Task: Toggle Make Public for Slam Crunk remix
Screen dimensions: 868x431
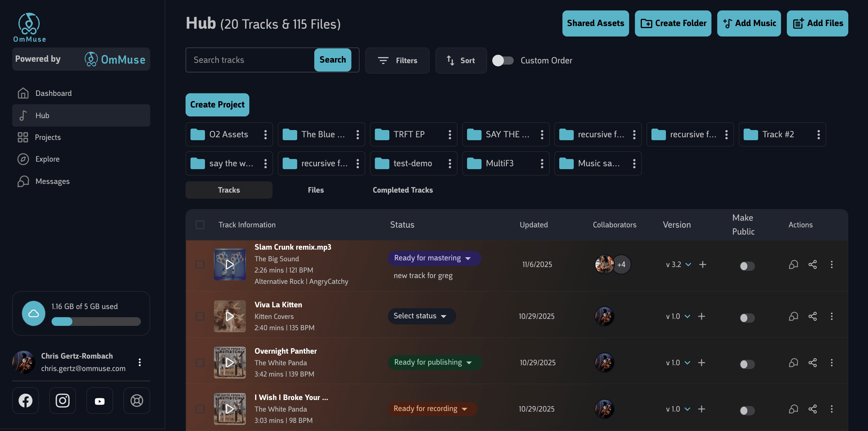Action: pos(747,266)
